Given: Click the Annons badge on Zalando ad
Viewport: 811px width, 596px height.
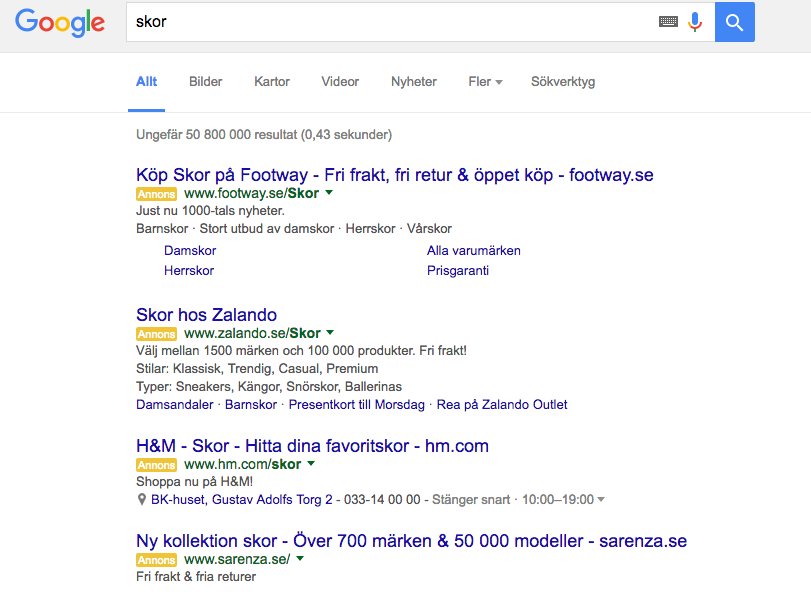Looking at the screenshot, I should (x=156, y=334).
